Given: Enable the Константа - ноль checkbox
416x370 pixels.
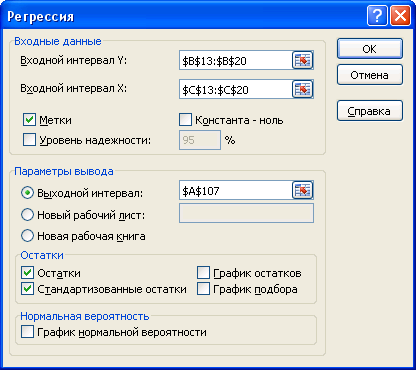Looking at the screenshot, I should coord(185,120).
